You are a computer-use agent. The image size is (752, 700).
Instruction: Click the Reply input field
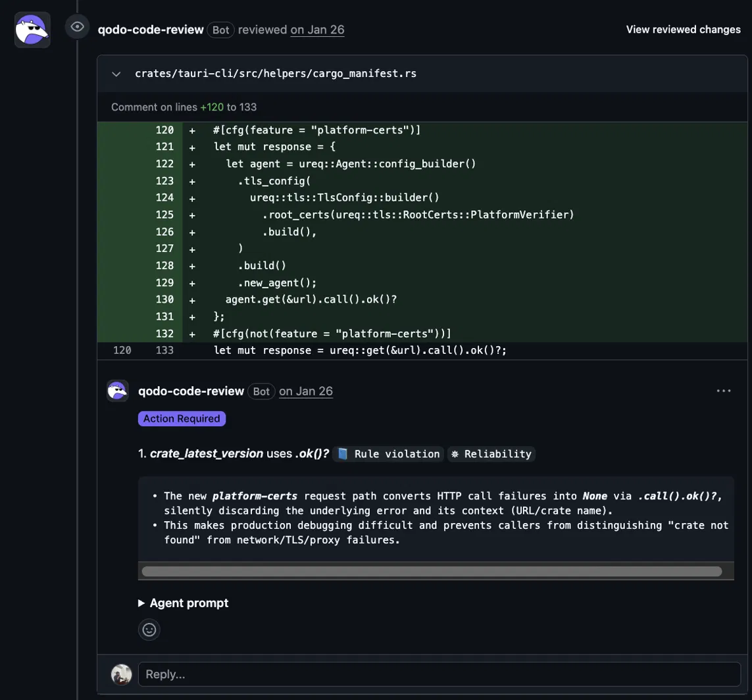click(x=439, y=674)
